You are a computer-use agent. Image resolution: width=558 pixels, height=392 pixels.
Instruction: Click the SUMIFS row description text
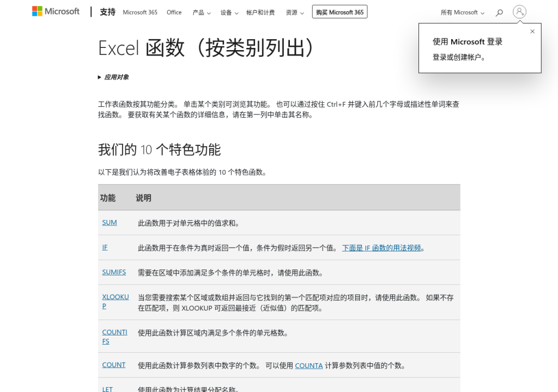(231, 273)
